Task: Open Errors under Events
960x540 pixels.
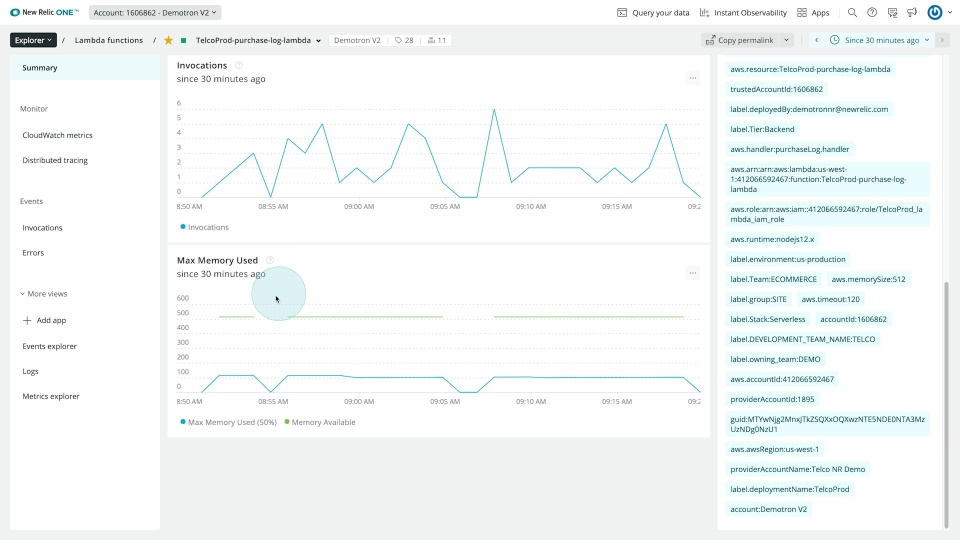Action: pyautogui.click(x=33, y=253)
